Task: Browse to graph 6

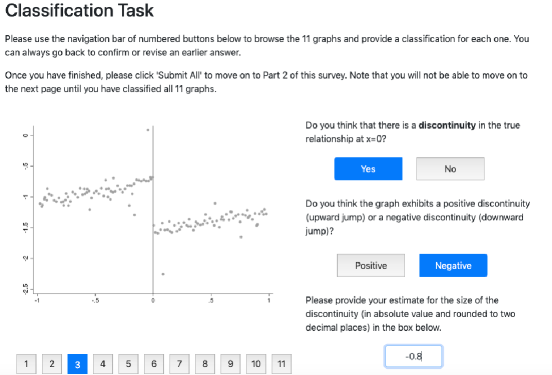Action: pos(154,364)
